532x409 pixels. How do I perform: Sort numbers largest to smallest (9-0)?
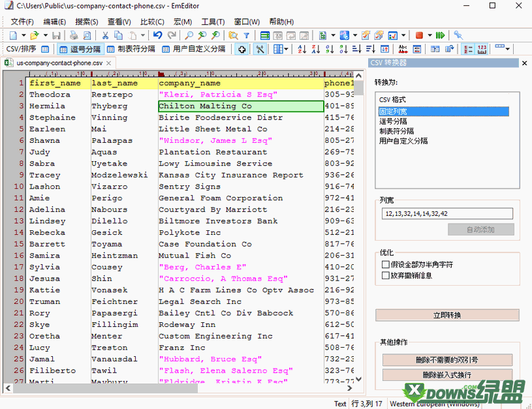click(x=343, y=49)
